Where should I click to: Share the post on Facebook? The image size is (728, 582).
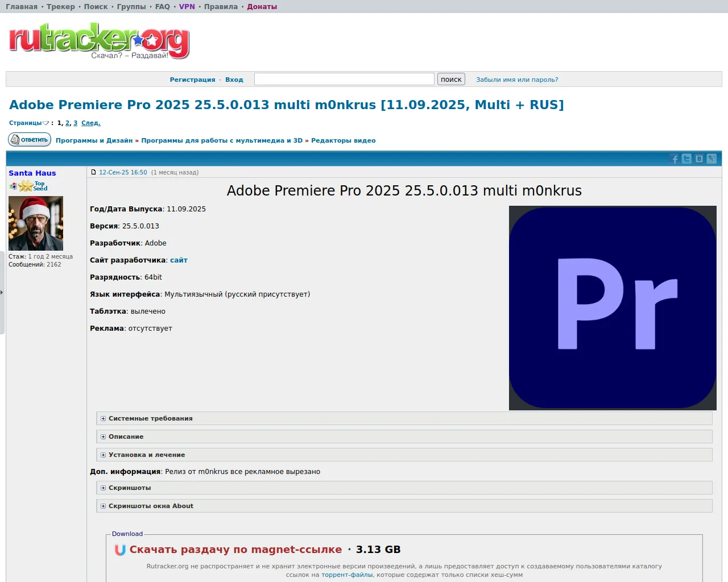[x=675, y=159]
